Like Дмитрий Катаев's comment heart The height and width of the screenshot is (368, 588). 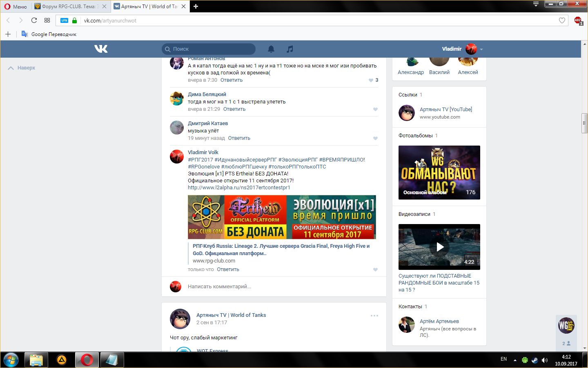(375, 138)
